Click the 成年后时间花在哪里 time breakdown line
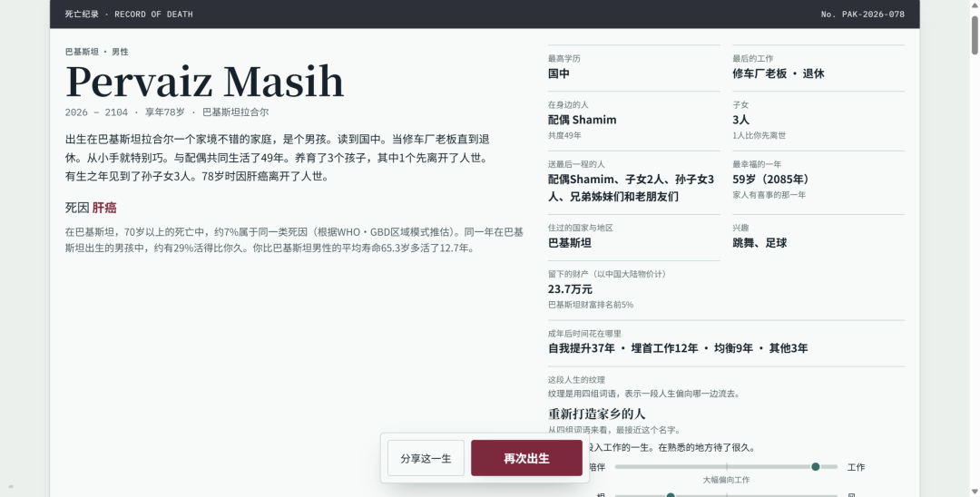 point(678,347)
